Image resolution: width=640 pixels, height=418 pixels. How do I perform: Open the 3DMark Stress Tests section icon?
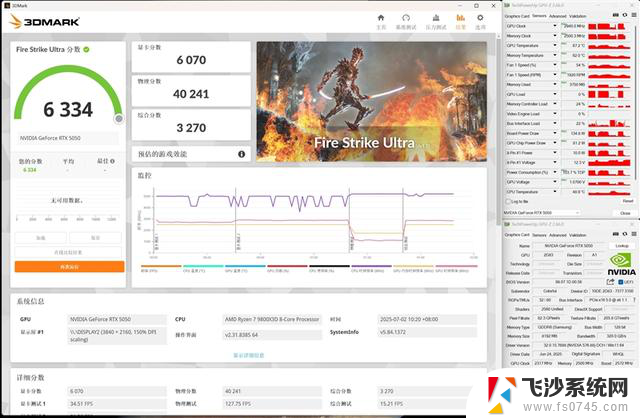point(436,18)
